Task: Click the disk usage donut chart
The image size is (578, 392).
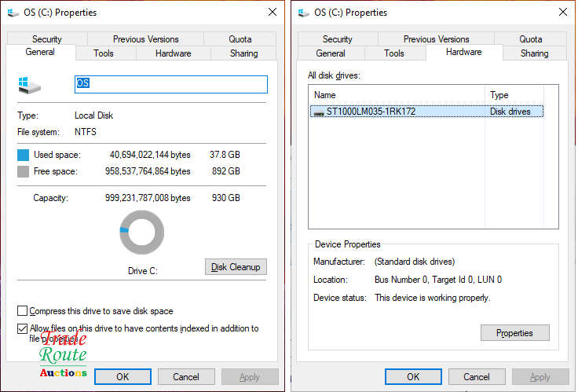Action: point(142,233)
